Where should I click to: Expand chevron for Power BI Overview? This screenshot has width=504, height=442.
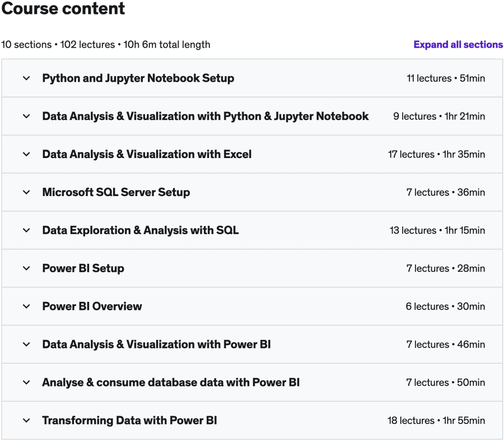tap(26, 306)
